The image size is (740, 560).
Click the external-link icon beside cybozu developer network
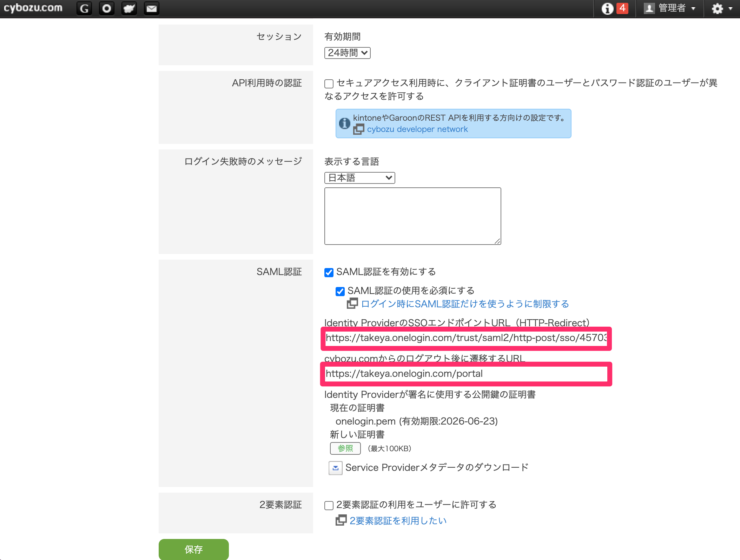pyautogui.click(x=358, y=129)
